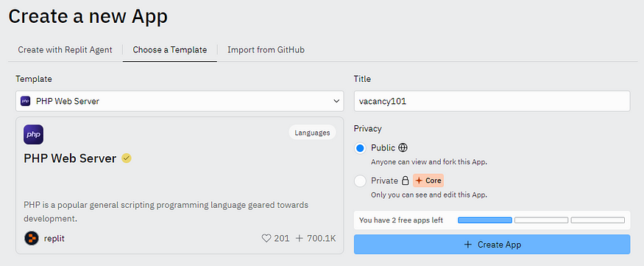
Task: Click the large PHP logo in template card
Action: point(33,134)
